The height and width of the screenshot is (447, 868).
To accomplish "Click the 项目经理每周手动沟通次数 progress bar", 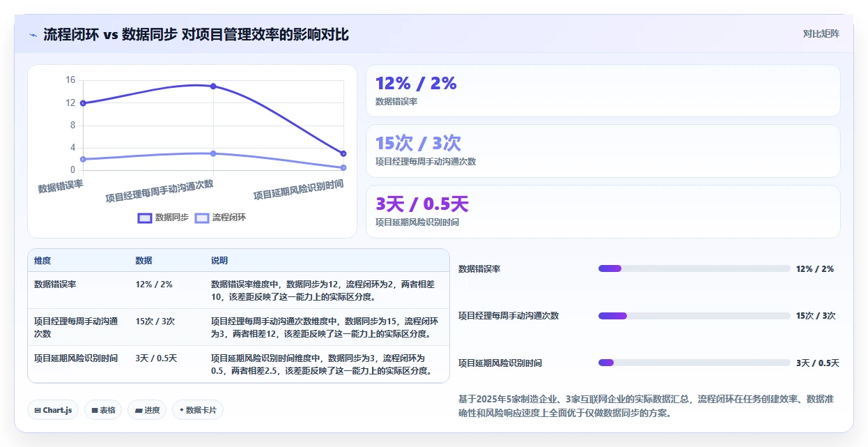I will pyautogui.click(x=695, y=316).
